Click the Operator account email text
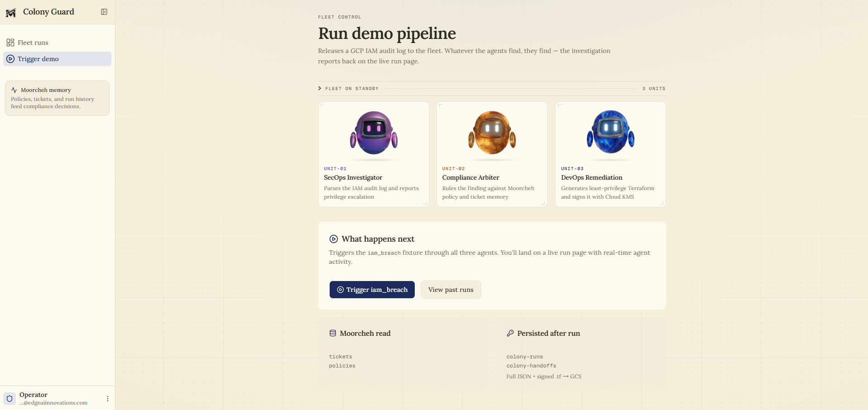Viewport: 868px width, 410px height. point(53,403)
